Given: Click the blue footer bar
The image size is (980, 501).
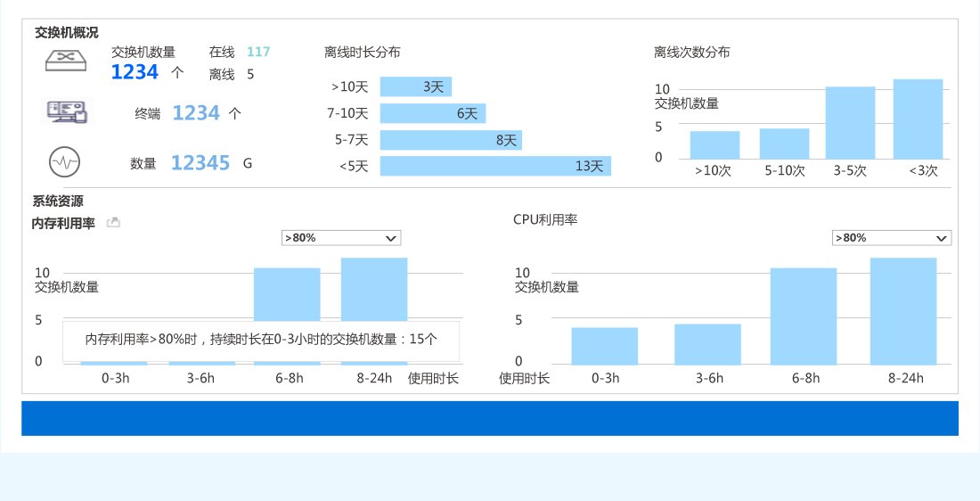Looking at the screenshot, I should (490, 418).
